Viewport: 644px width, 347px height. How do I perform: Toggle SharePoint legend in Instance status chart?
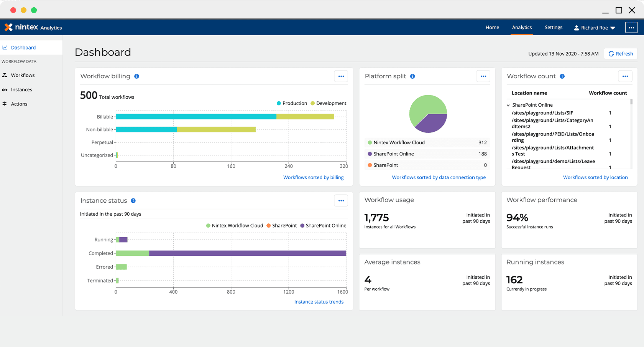tap(282, 225)
